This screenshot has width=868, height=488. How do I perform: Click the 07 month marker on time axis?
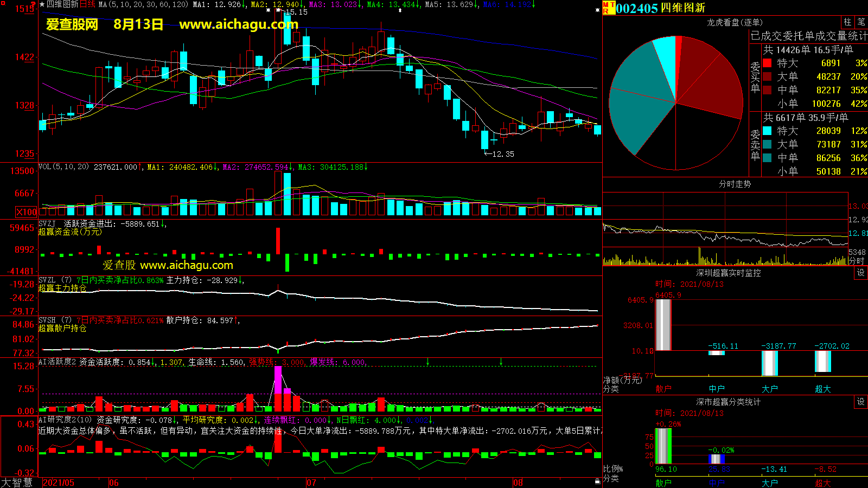(311, 483)
